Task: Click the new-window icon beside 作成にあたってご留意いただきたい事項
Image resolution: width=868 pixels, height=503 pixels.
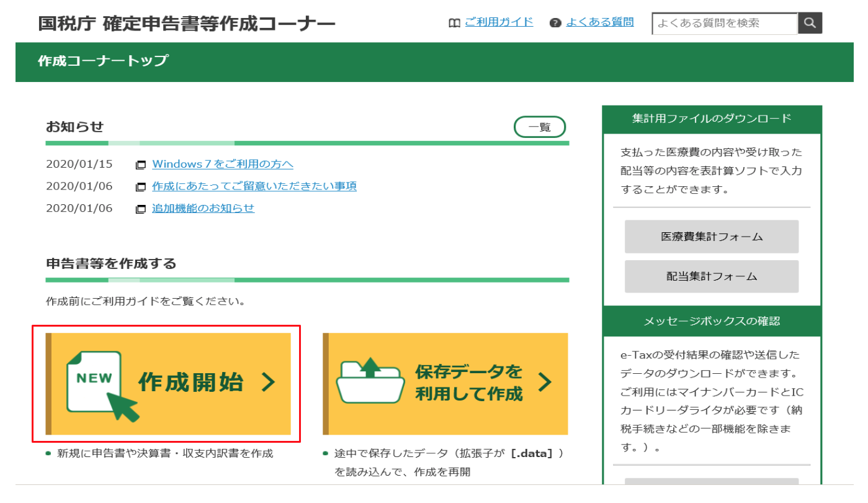Action: click(141, 187)
